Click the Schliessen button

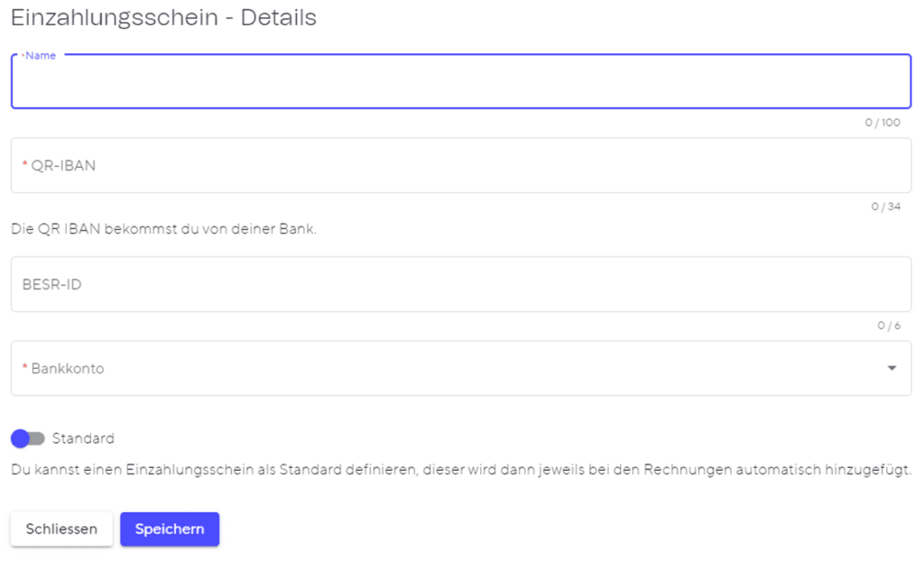61,529
